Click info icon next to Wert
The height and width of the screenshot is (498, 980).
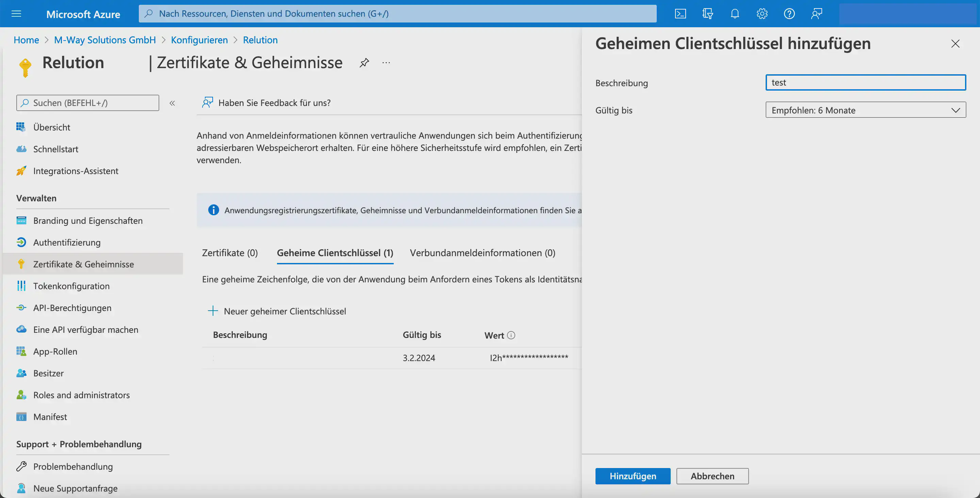tap(511, 335)
